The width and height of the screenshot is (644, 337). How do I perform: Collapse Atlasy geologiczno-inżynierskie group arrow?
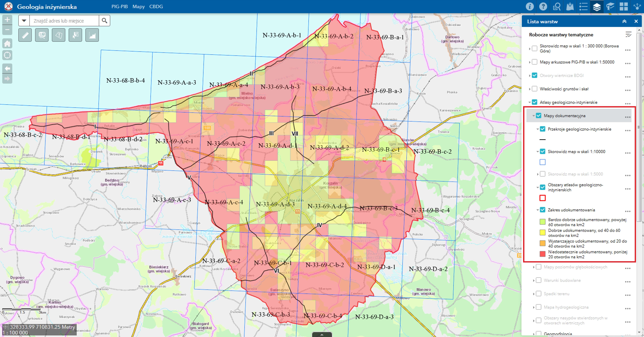click(x=529, y=102)
